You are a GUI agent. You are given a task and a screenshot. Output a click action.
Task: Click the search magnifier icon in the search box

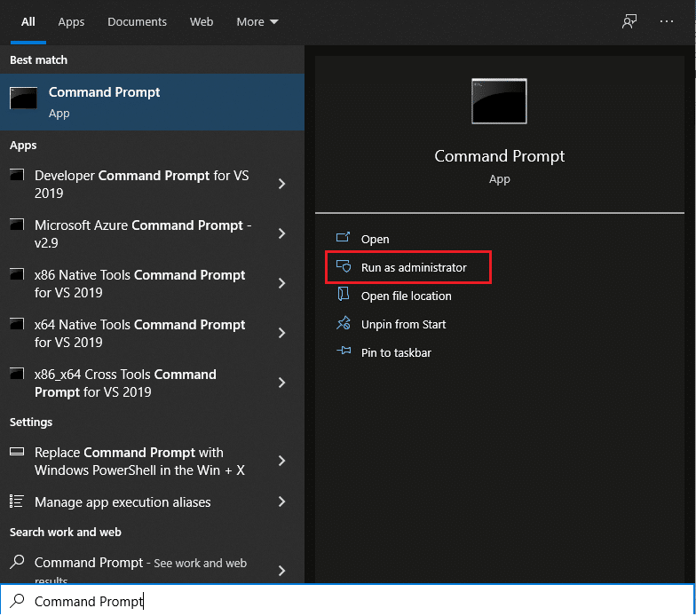17,601
